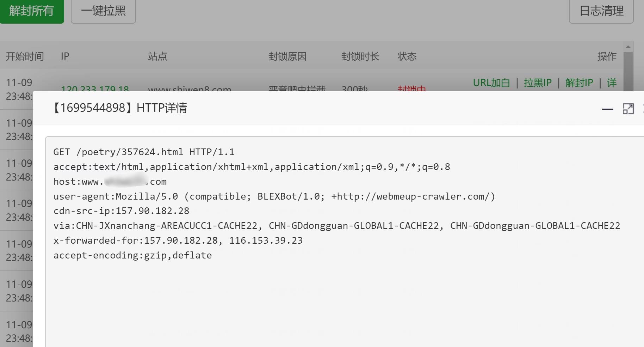Sort by 开始时间 column header

(25, 56)
